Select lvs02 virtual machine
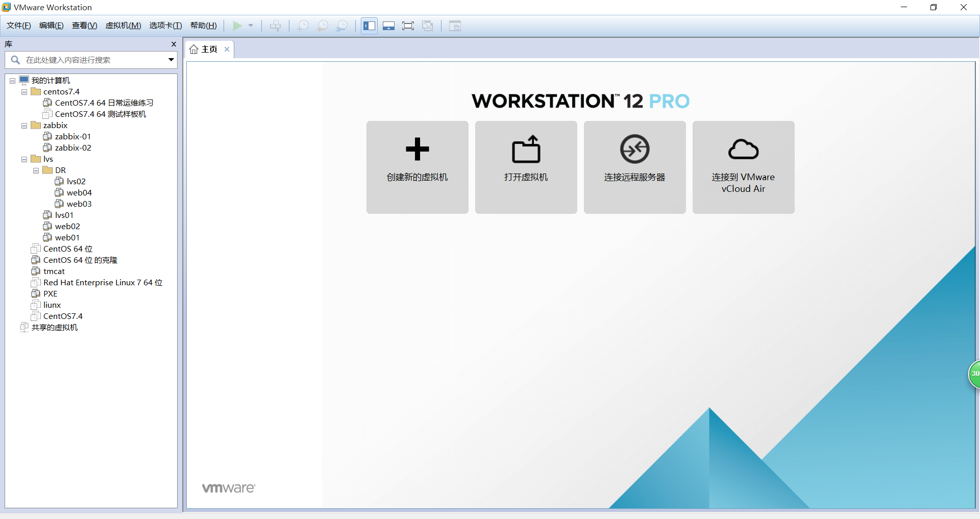The height and width of the screenshot is (519, 980). 76,182
